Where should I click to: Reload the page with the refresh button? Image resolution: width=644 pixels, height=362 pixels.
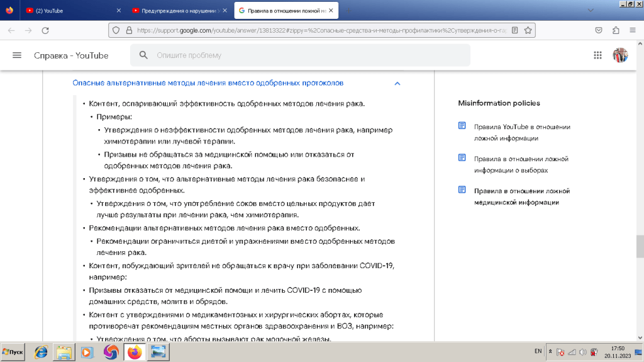pos(45,30)
